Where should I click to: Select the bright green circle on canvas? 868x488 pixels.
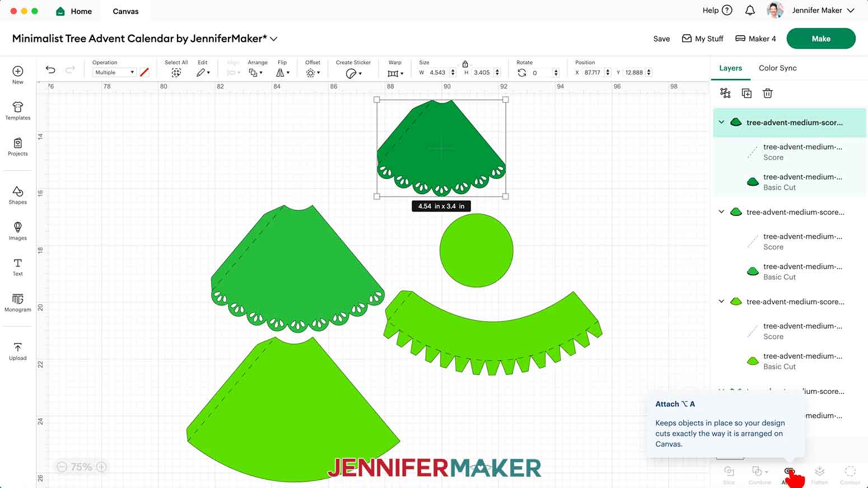pos(477,250)
